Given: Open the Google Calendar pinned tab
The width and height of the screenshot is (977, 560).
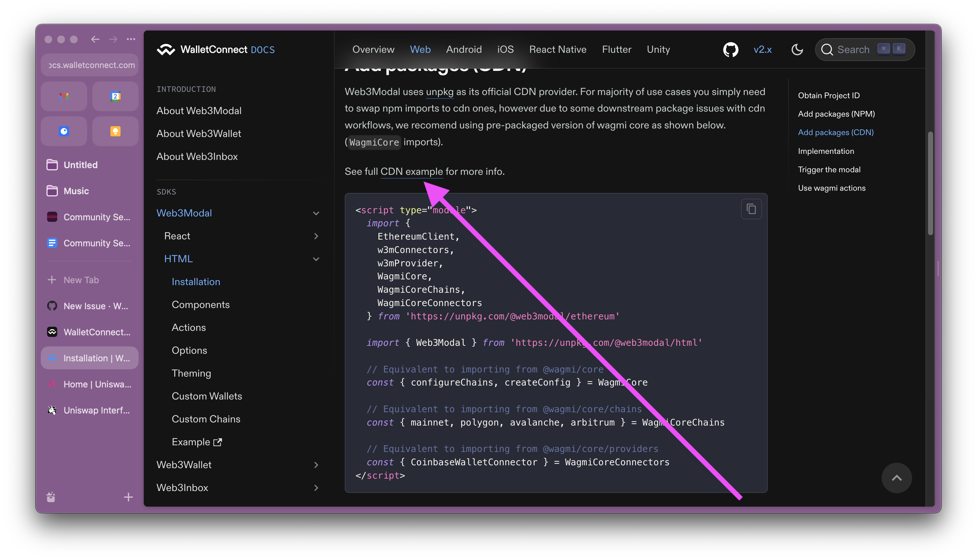Looking at the screenshot, I should point(115,96).
